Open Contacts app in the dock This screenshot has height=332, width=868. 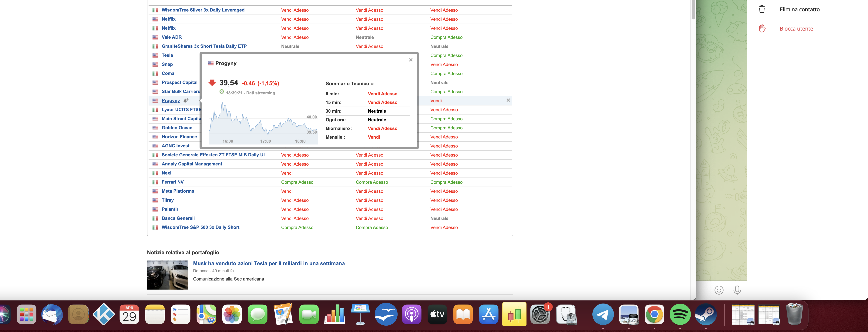(x=78, y=314)
